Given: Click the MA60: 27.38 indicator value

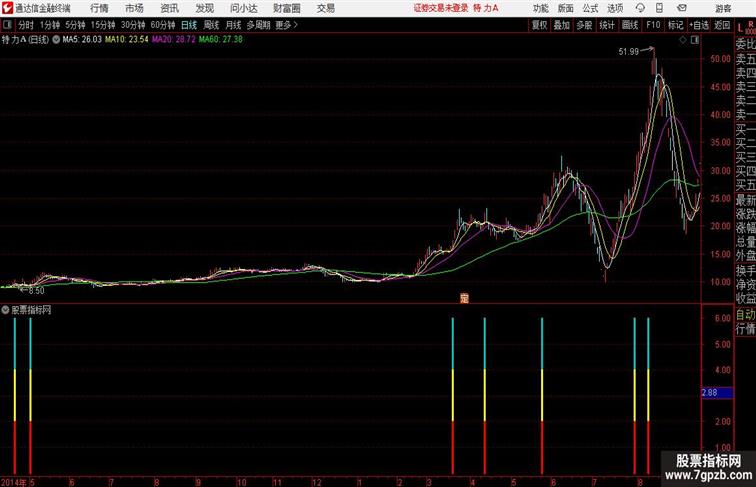Looking at the screenshot, I should click(x=221, y=40).
